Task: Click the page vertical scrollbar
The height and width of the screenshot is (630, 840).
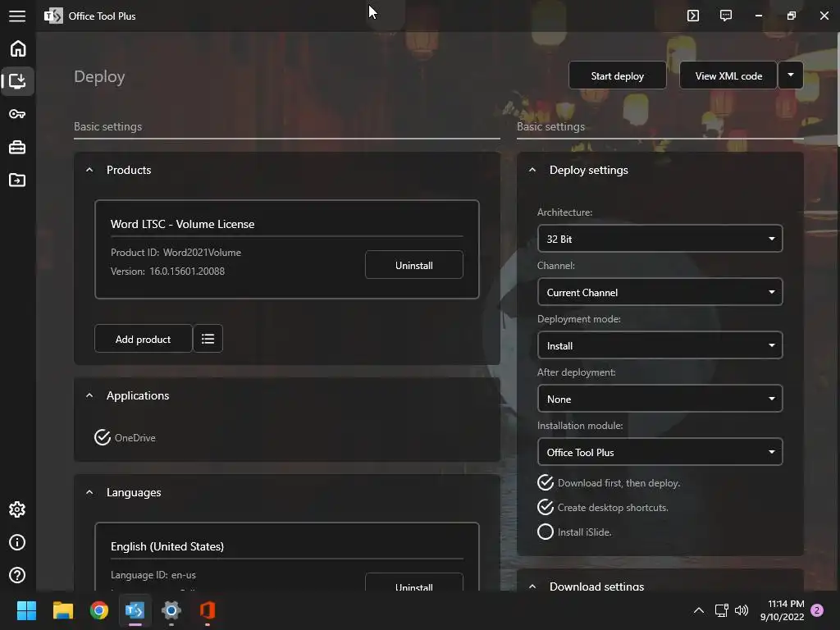Action: pyautogui.click(x=838, y=89)
